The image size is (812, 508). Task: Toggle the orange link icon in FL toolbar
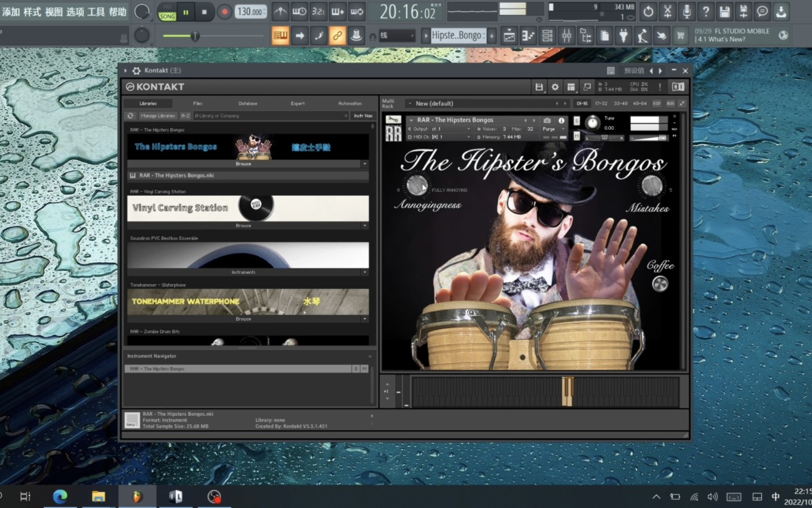click(337, 36)
